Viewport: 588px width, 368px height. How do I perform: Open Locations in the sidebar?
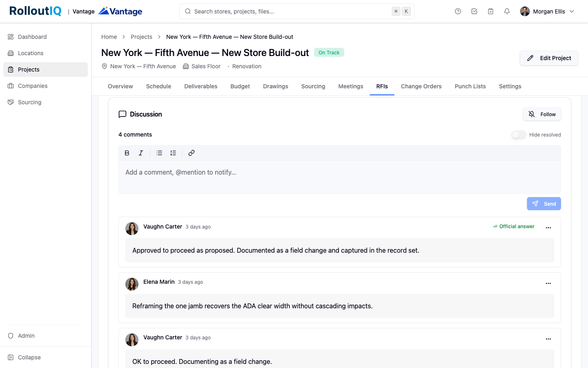click(x=45, y=53)
